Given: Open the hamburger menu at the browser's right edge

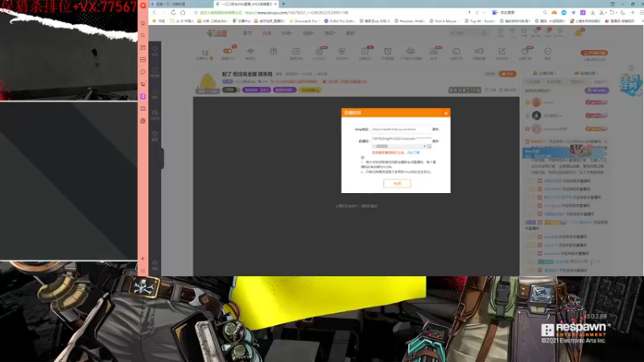Looking at the screenshot, I should tap(642, 13).
